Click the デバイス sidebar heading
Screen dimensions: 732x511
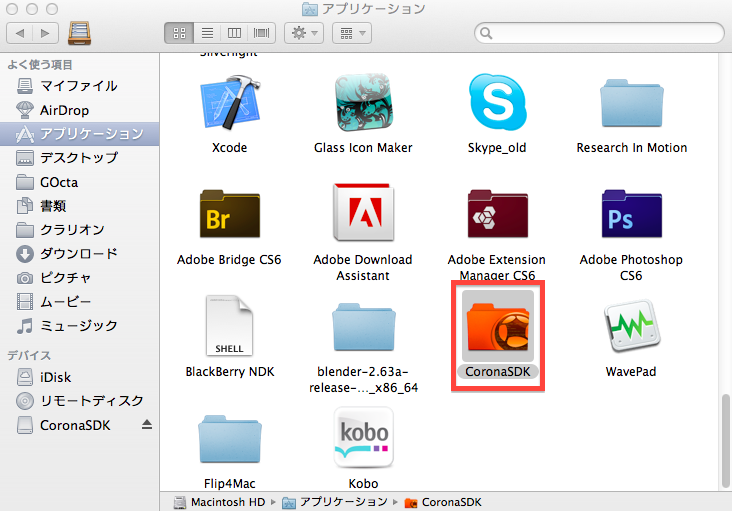click(29, 356)
